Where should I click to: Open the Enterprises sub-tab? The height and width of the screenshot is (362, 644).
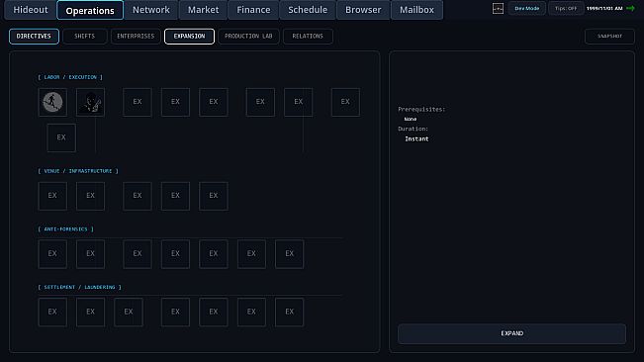136,37
